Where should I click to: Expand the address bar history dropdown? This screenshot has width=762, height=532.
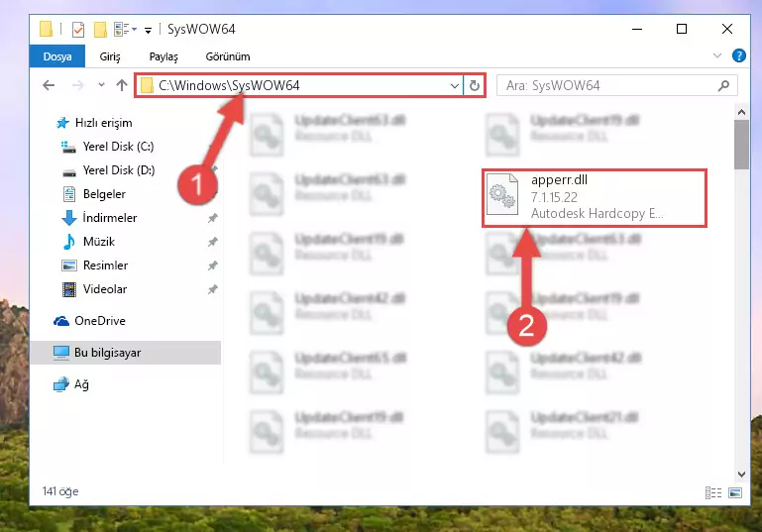[x=455, y=86]
